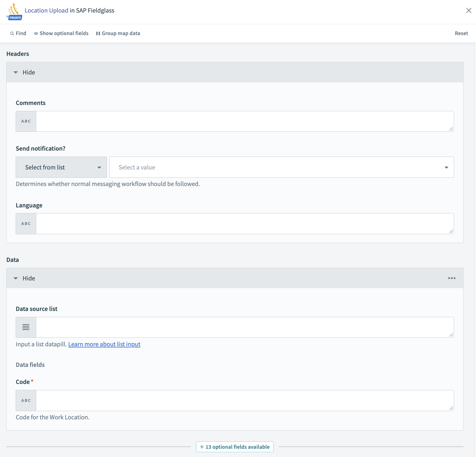Show the 13 optional fields available
Screen dimensions: 476x457
coord(234,447)
